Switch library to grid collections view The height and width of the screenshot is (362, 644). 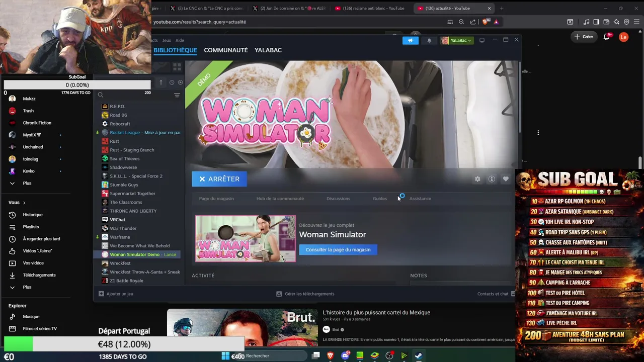tap(177, 67)
